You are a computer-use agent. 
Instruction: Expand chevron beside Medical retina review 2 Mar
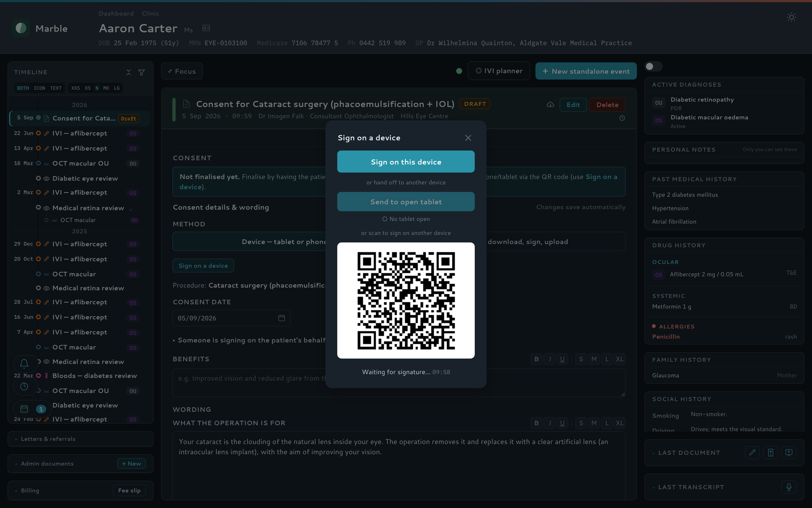pyautogui.click(x=130, y=209)
